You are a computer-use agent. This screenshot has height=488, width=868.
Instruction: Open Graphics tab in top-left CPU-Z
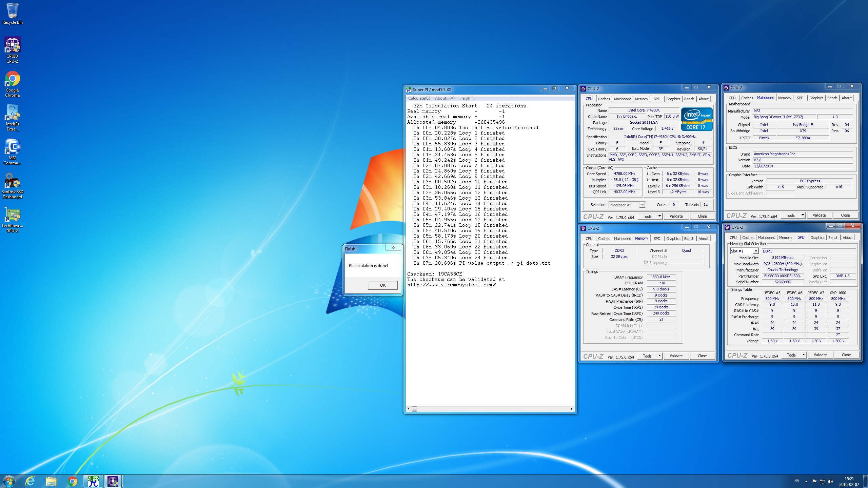pos(673,99)
